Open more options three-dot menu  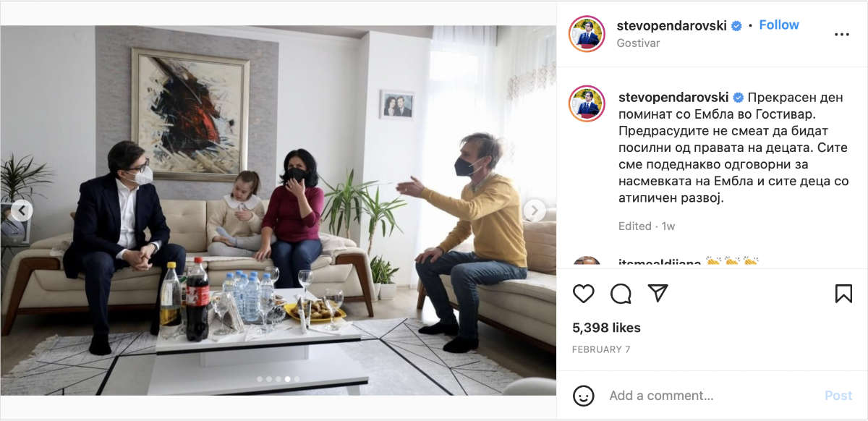point(842,34)
